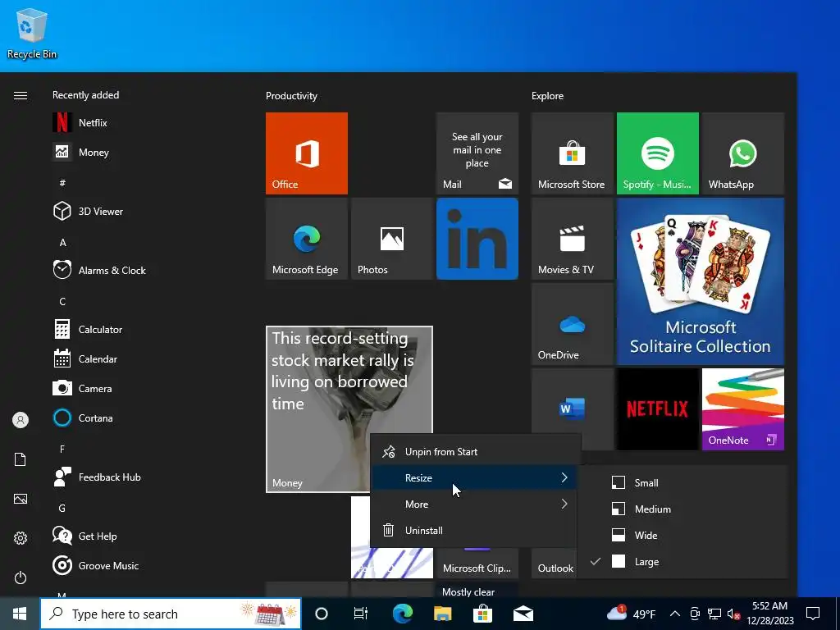Screen dimensions: 840x630
Task: Click the taskbar search box
Action: point(171,614)
